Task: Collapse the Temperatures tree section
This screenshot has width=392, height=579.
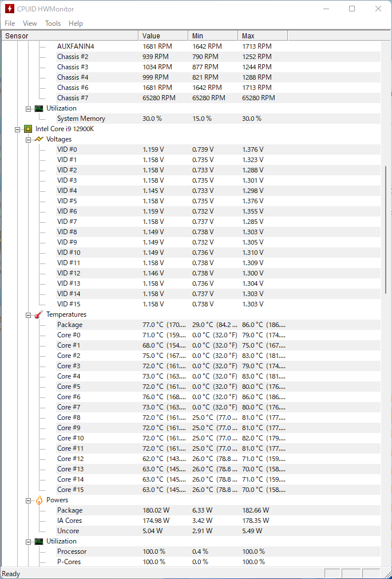Action: [28, 315]
